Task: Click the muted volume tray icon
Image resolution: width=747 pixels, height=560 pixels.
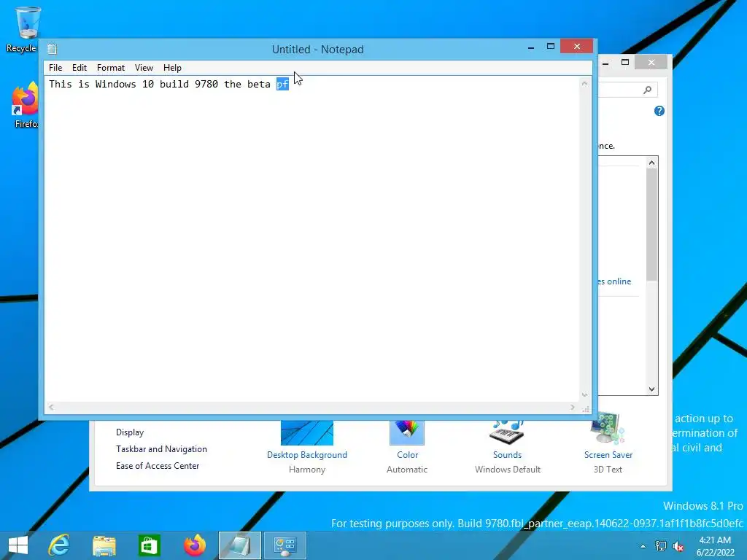Action: point(678,546)
